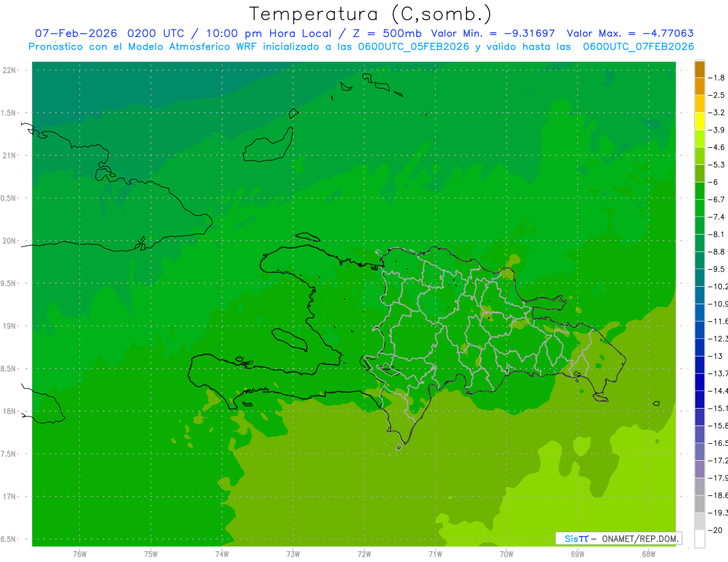The image size is (728, 562).
Task: Click the "19N" latitude label
Action: tap(9, 326)
